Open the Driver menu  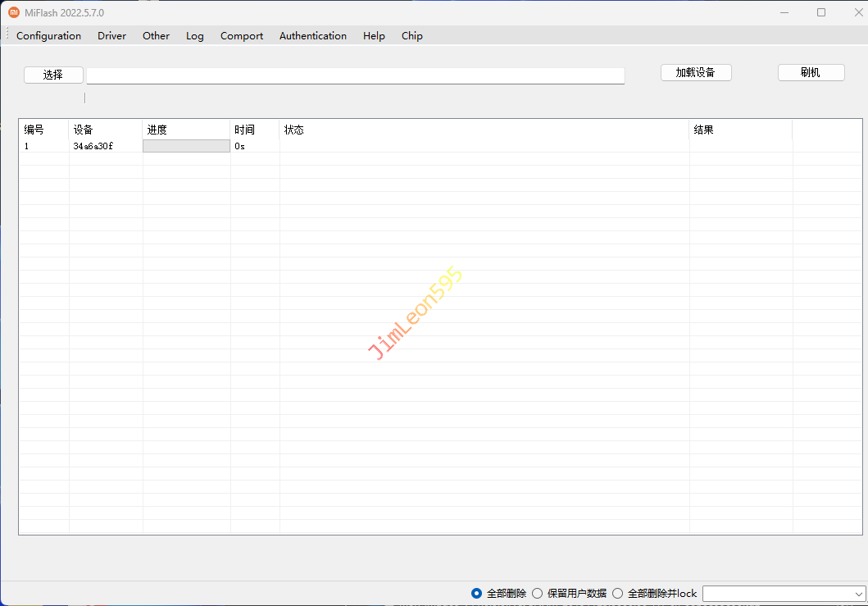click(x=111, y=35)
